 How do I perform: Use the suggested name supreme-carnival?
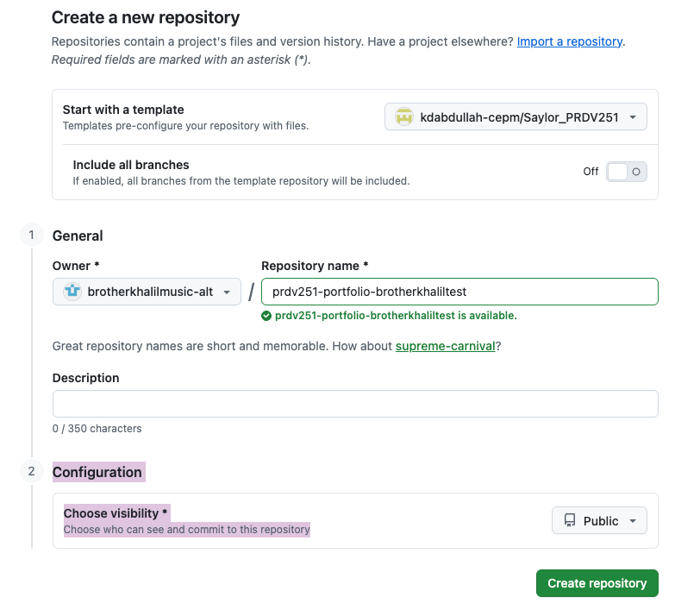(445, 346)
